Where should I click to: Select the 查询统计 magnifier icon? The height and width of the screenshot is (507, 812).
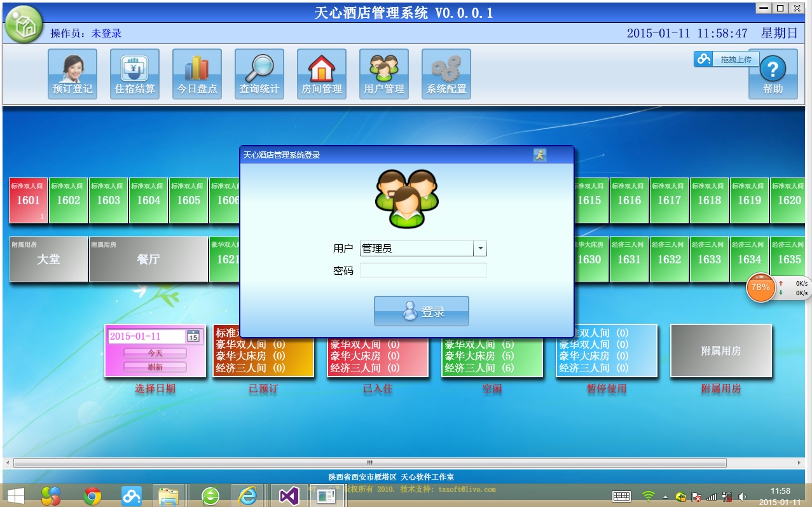259,74
